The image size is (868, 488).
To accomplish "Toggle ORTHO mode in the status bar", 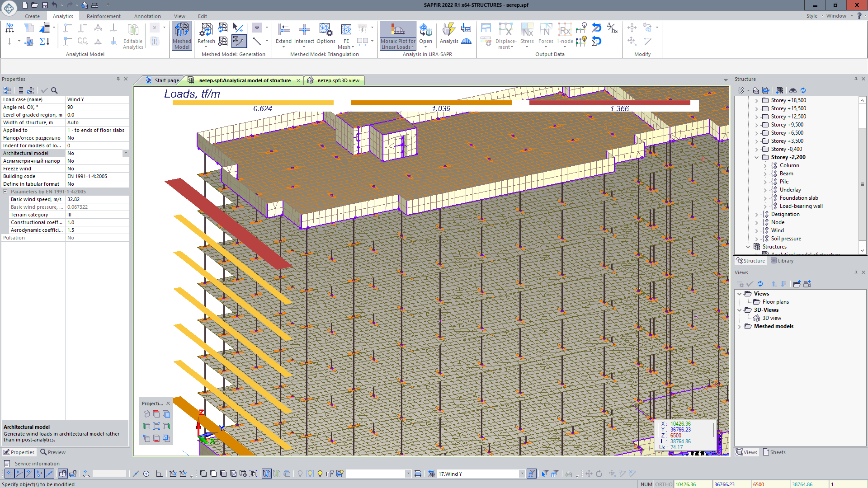I will (663, 484).
